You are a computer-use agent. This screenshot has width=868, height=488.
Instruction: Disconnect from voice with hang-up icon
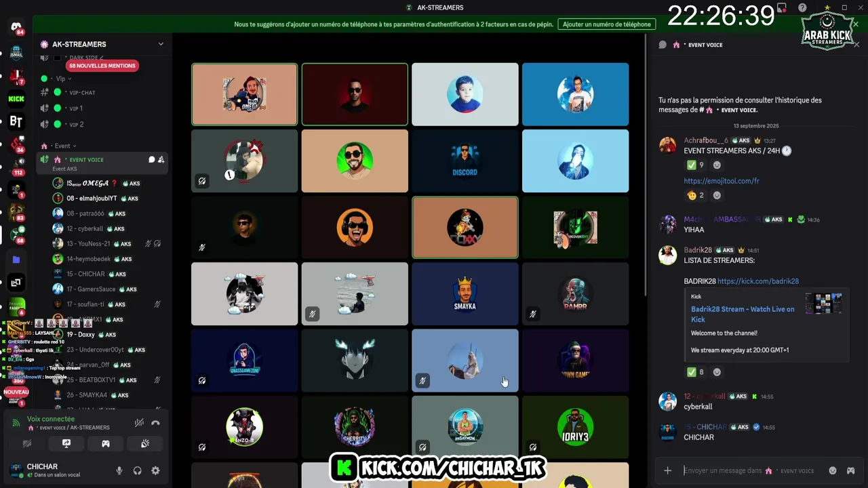(155, 423)
